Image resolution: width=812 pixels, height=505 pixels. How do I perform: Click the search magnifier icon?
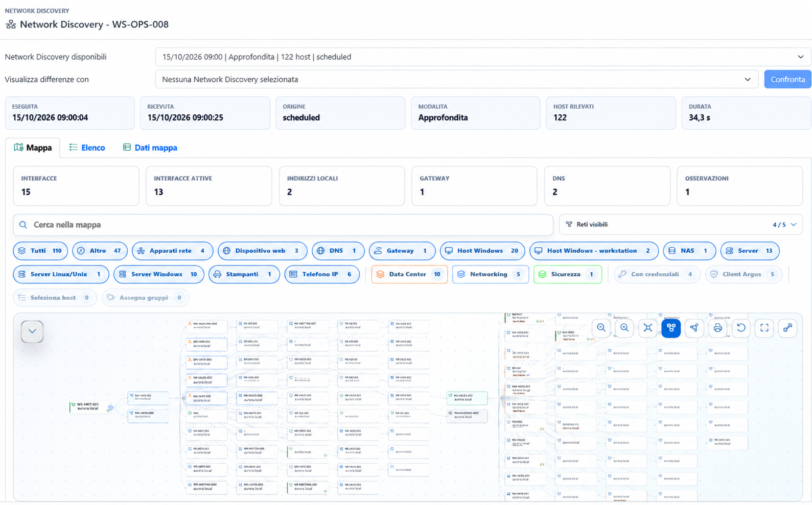click(x=23, y=225)
